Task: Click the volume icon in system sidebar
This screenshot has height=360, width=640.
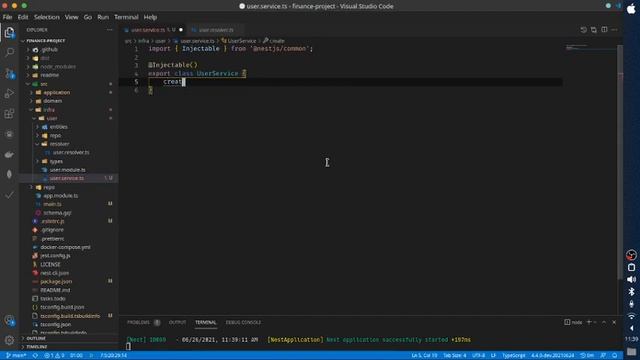Action: [631, 280]
